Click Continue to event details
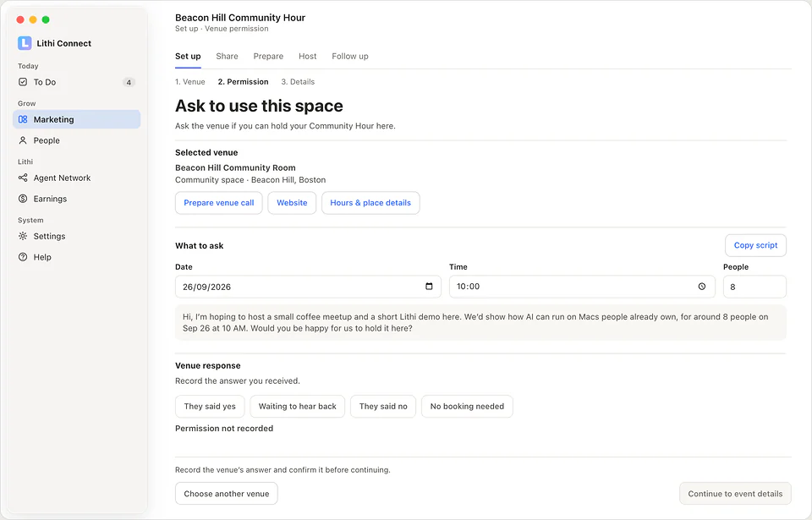Image resolution: width=812 pixels, height=520 pixels. (x=735, y=494)
